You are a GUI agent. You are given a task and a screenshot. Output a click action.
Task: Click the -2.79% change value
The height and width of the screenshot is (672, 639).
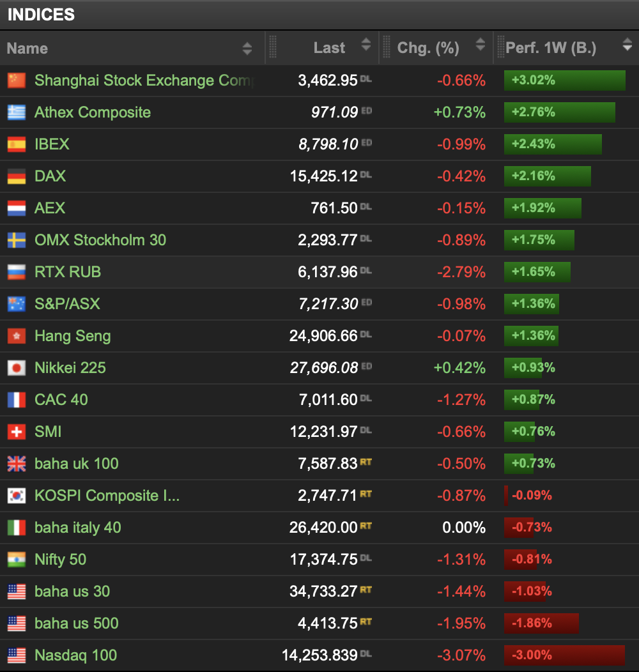(x=461, y=271)
